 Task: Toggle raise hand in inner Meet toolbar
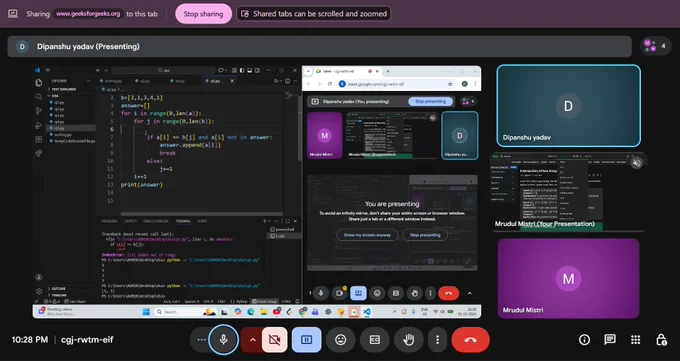pos(415,293)
